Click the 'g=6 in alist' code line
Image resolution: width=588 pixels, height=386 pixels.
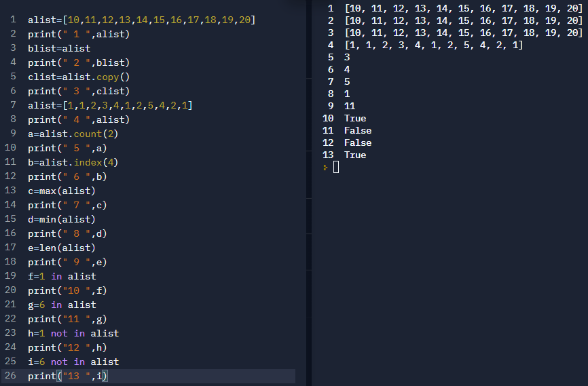point(62,305)
